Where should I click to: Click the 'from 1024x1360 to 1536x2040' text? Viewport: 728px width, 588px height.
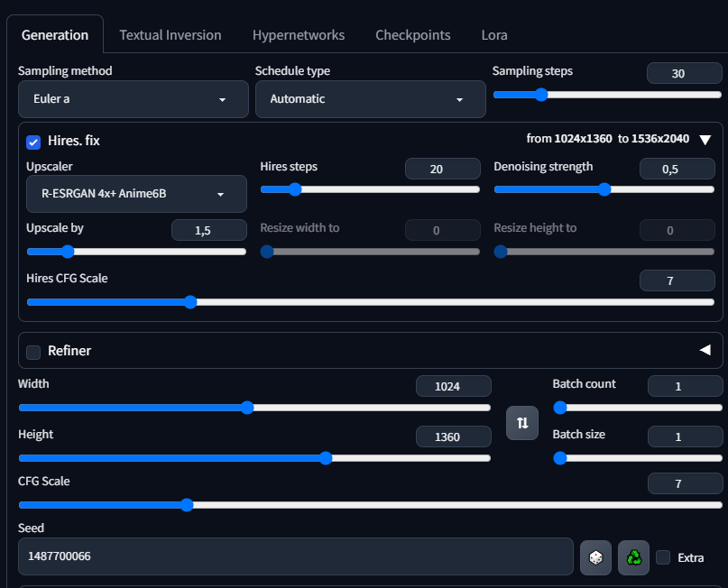(608, 139)
